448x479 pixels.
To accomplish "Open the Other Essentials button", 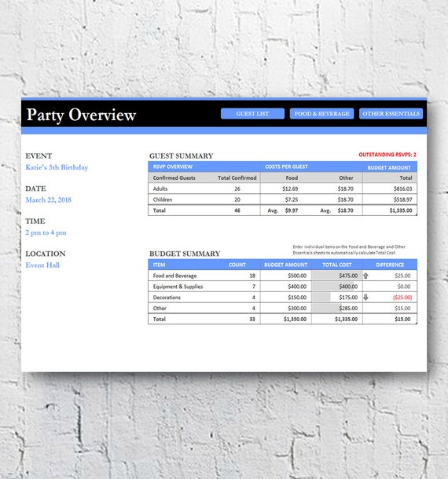I will (391, 114).
